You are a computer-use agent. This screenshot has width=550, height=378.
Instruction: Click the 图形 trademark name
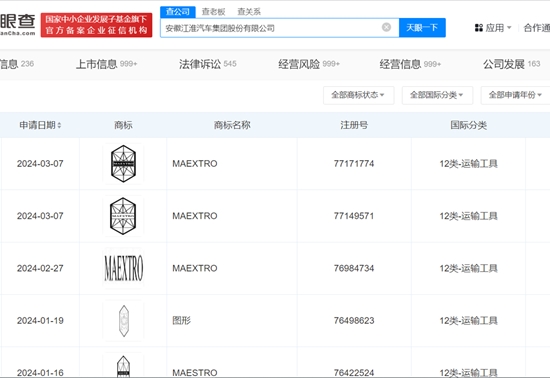pos(182,320)
